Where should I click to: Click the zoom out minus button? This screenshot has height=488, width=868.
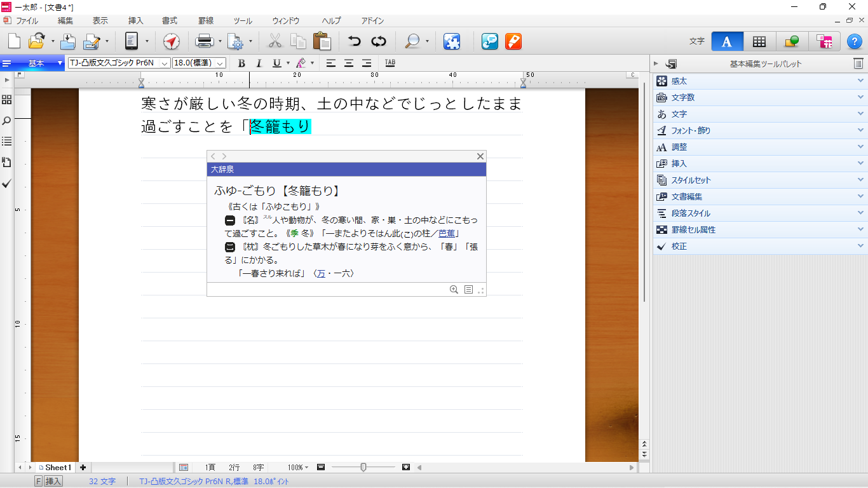click(x=321, y=468)
